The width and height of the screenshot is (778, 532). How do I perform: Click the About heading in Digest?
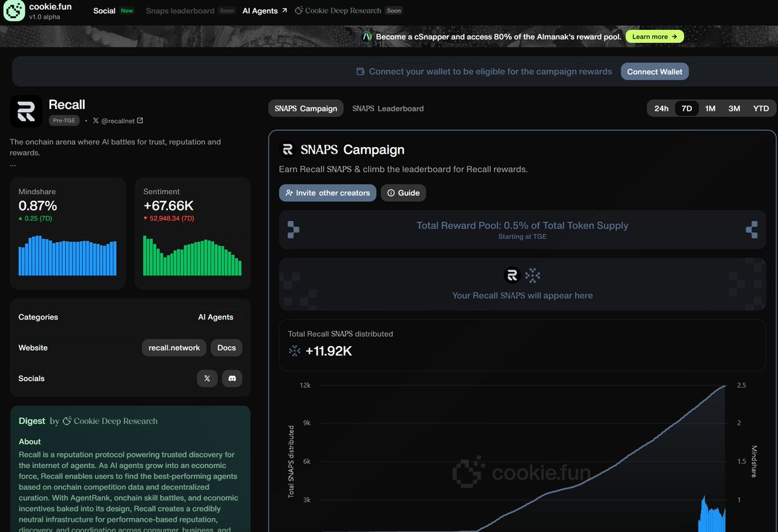pyautogui.click(x=30, y=441)
